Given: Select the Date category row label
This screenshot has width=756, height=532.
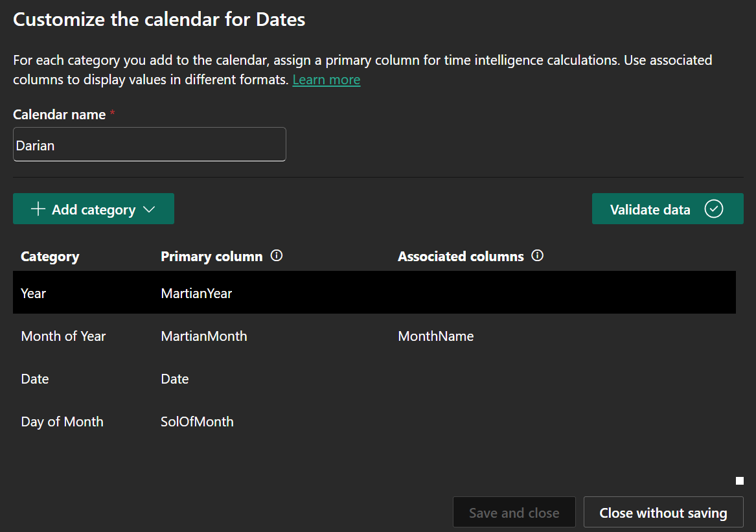Looking at the screenshot, I should click(35, 379).
